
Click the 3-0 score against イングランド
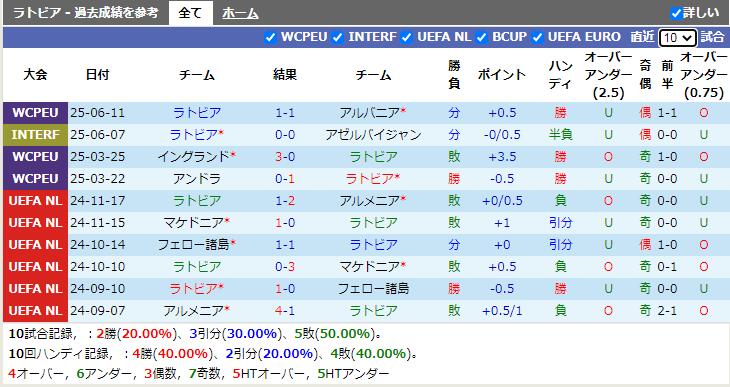285,157
